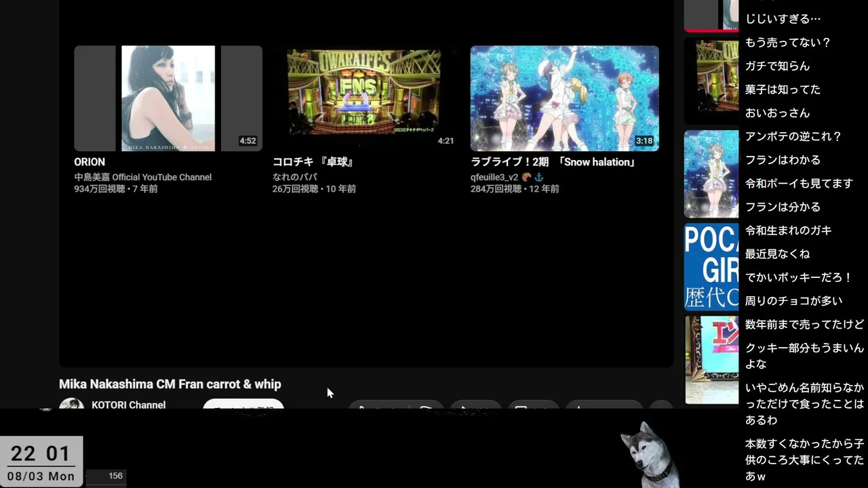Visit the なれのパパ channel
Image resolution: width=868 pixels, height=488 pixels.
(x=295, y=177)
